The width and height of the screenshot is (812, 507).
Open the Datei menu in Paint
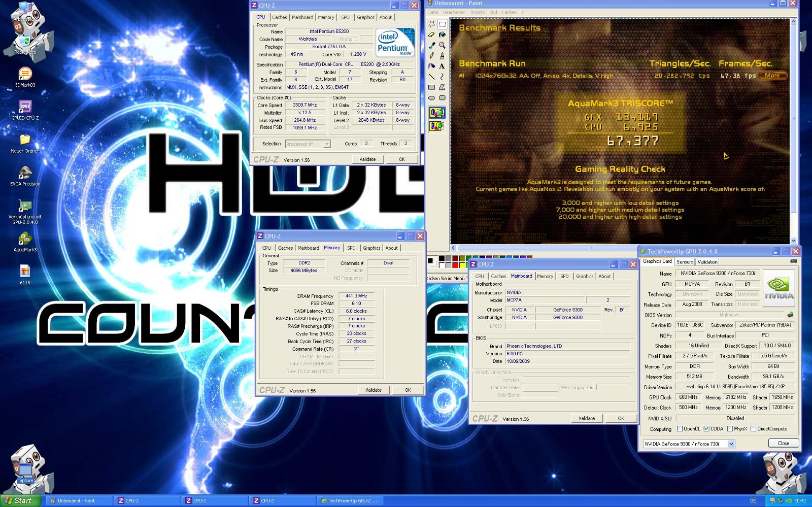(433, 12)
